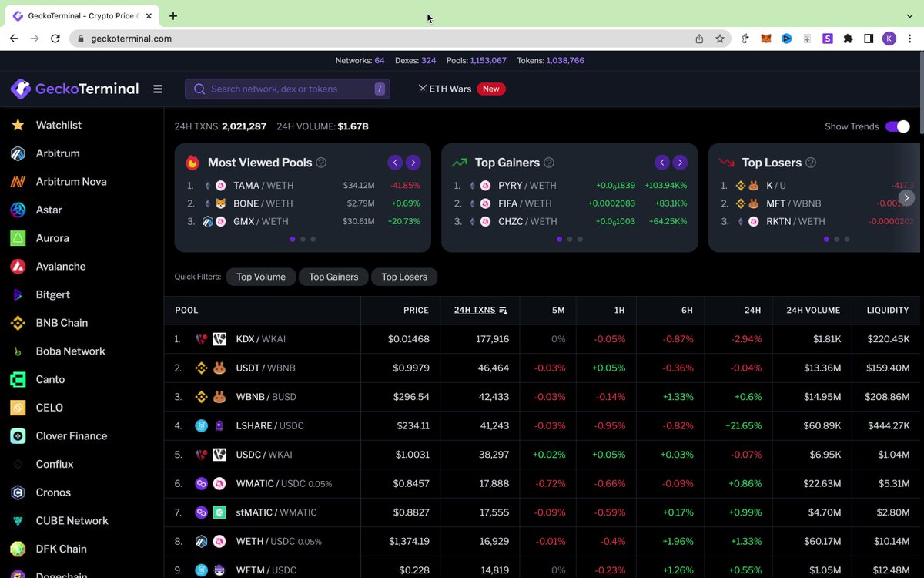Select the Clover Finance icon
The width and height of the screenshot is (924, 578).
point(18,436)
